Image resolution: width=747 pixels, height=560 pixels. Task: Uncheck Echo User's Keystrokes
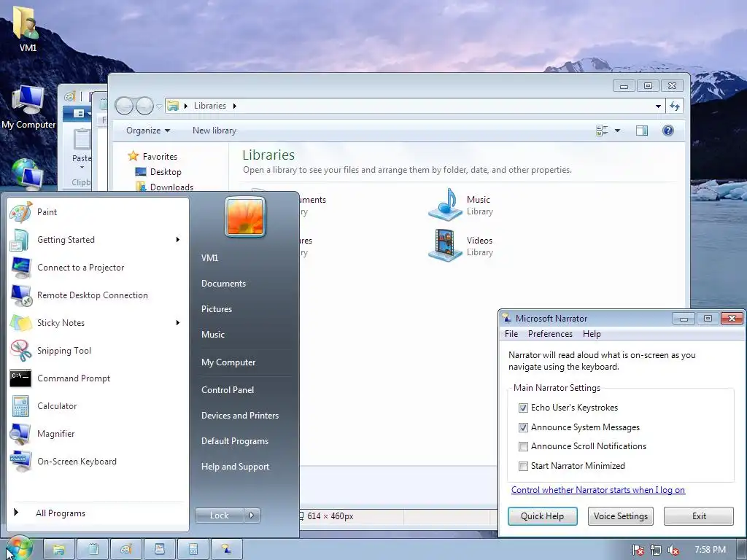coord(523,408)
